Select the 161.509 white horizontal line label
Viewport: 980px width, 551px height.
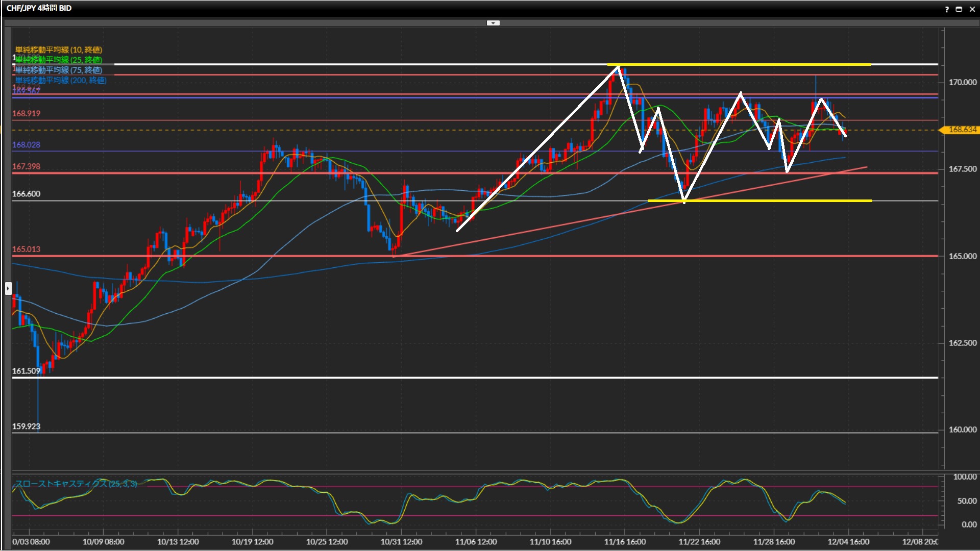click(26, 371)
